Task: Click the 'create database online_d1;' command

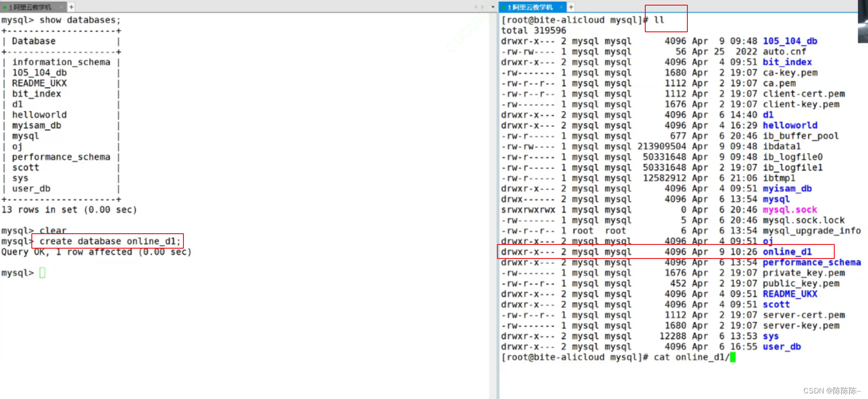Action: [110, 241]
